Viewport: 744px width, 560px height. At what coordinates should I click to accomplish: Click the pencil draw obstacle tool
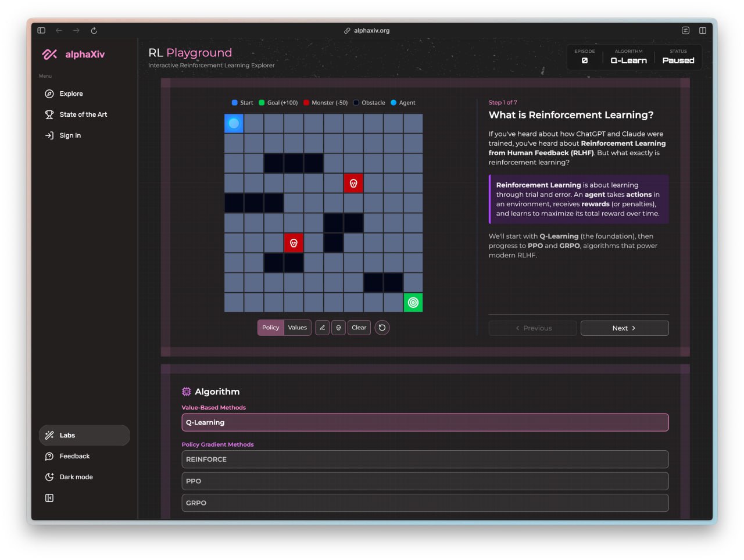point(322,328)
